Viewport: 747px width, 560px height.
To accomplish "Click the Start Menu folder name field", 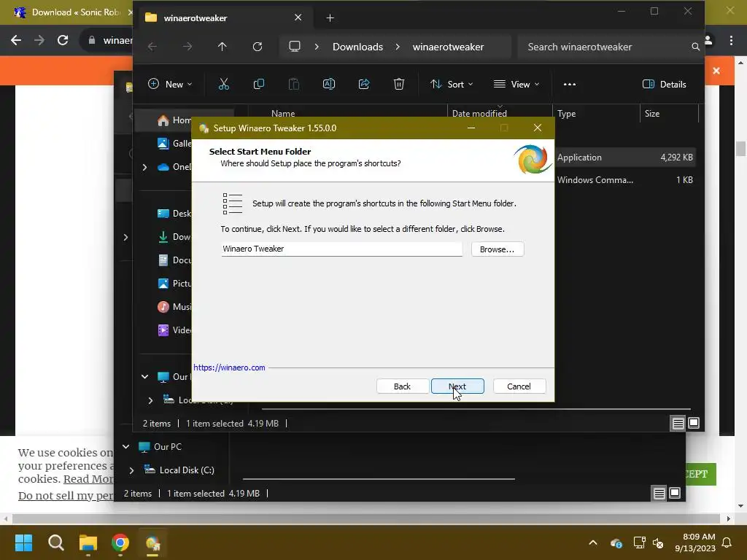I will pyautogui.click(x=341, y=249).
